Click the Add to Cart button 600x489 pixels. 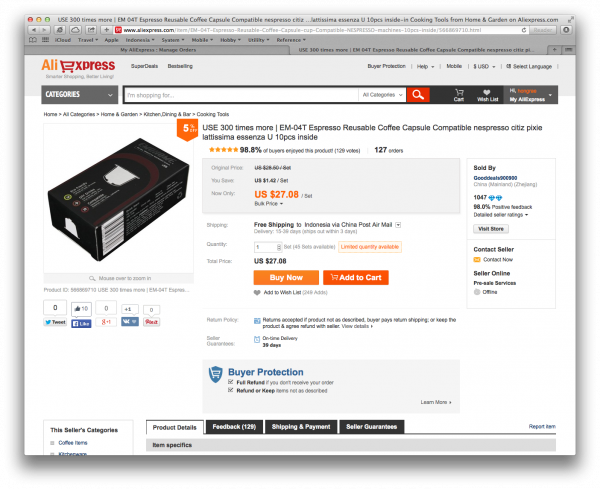(x=355, y=277)
